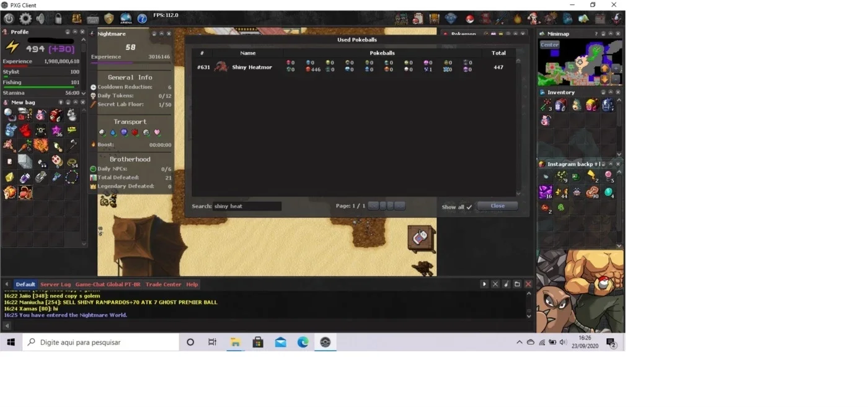Click the Minimap help question mark
Image resolution: width=868 pixels, height=407 pixels.
596,33
